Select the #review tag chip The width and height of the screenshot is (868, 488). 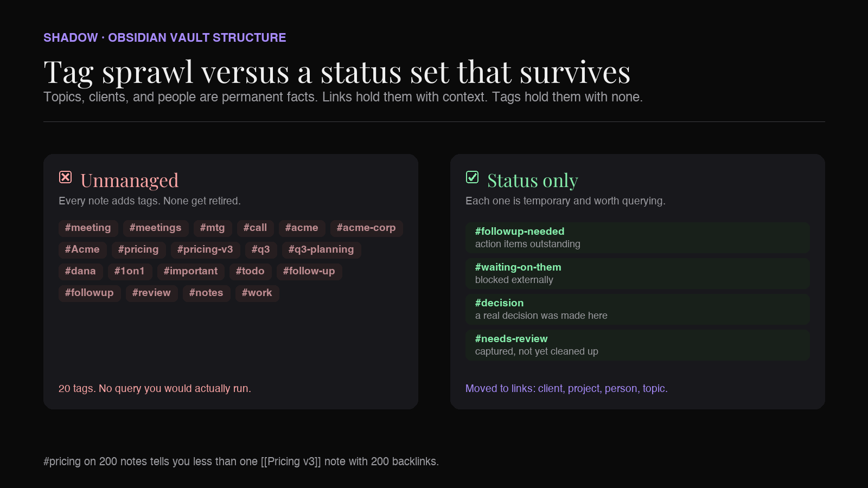(x=151, y=293)
